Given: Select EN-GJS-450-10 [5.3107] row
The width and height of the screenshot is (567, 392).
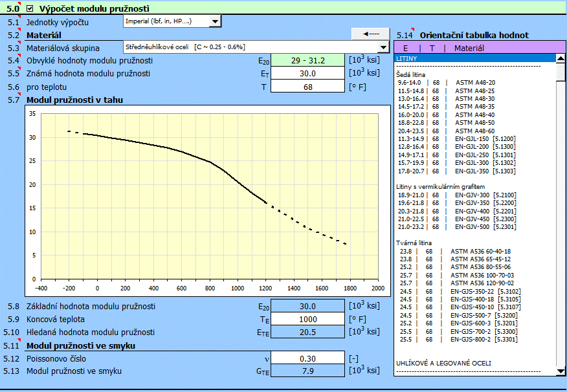Looking at the screenshot, I should [475, 307].
